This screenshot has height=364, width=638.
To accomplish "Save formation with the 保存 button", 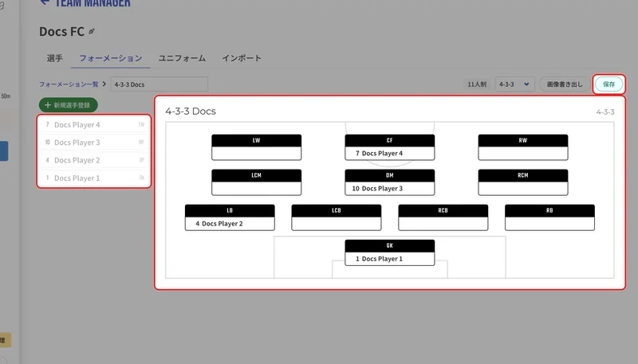I will [x=608, y=84].
